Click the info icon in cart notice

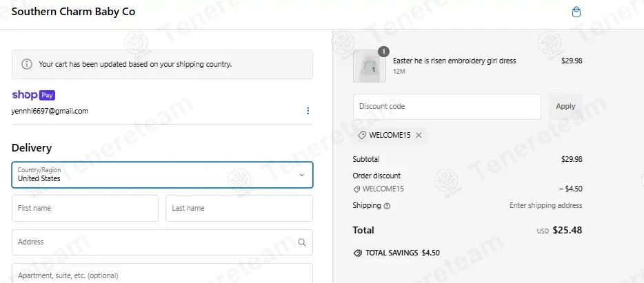[x=27, y=64]
